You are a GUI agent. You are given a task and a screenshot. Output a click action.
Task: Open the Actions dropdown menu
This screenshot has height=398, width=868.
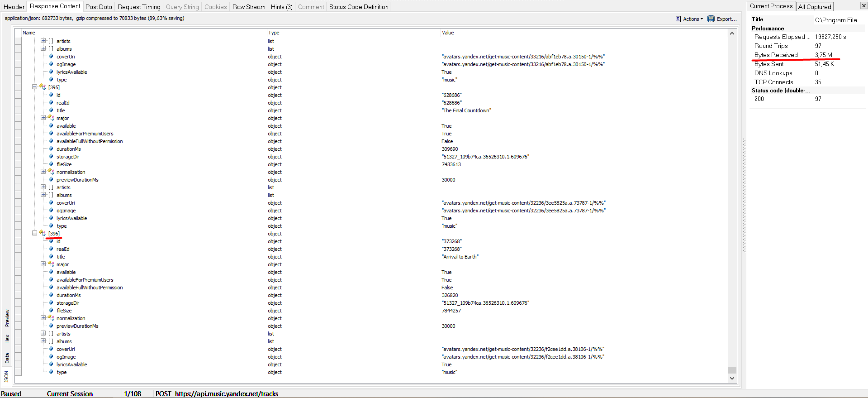(689, 19)
